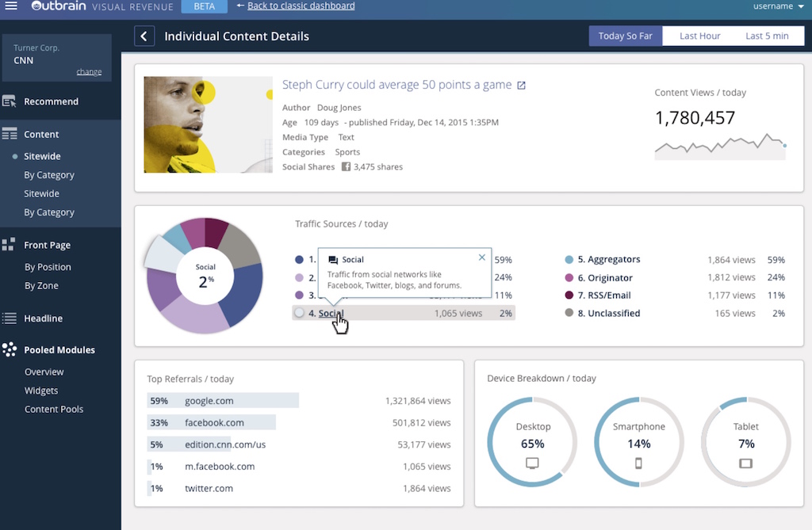Open the Steph Curry article title

(396, 84)
